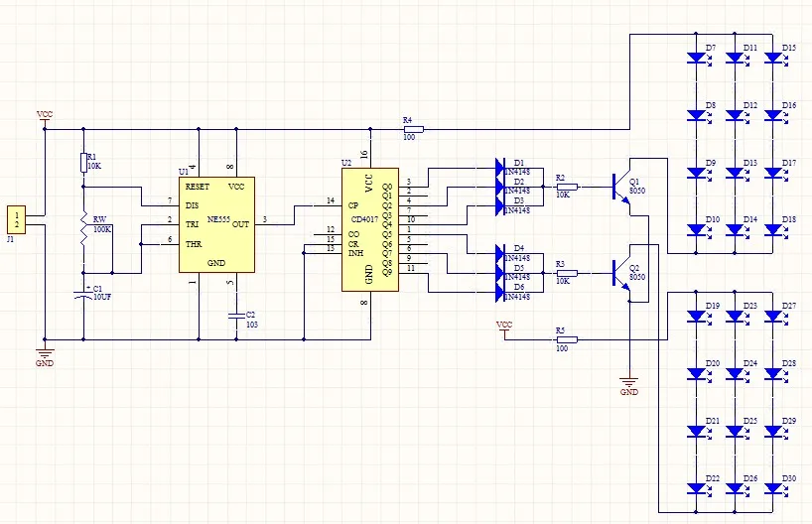
Task: Select resistor R5 near VCC
Action: (567, 339)
